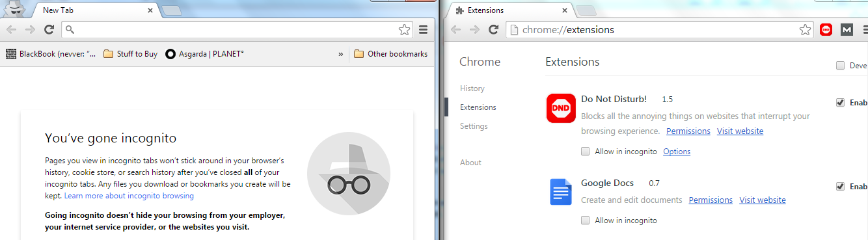
Task: Show hidden bookmarks chevron
Action: [340, 54]
